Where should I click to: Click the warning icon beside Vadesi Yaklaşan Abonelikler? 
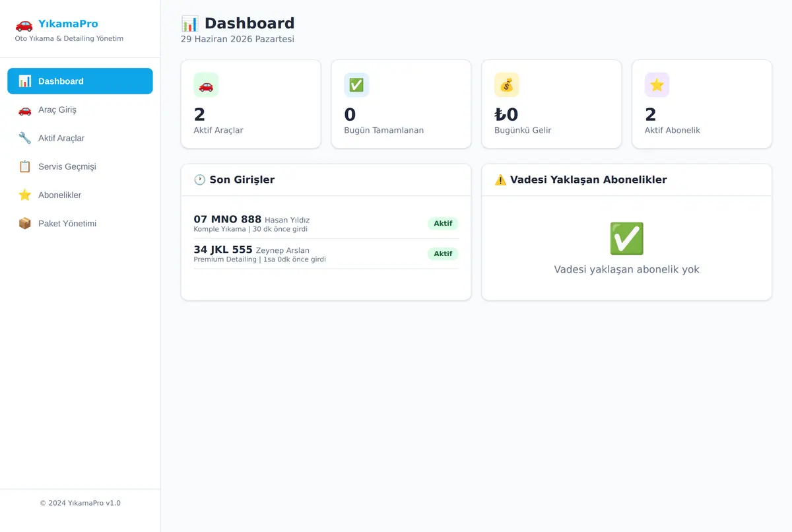(x=500, y=180)
